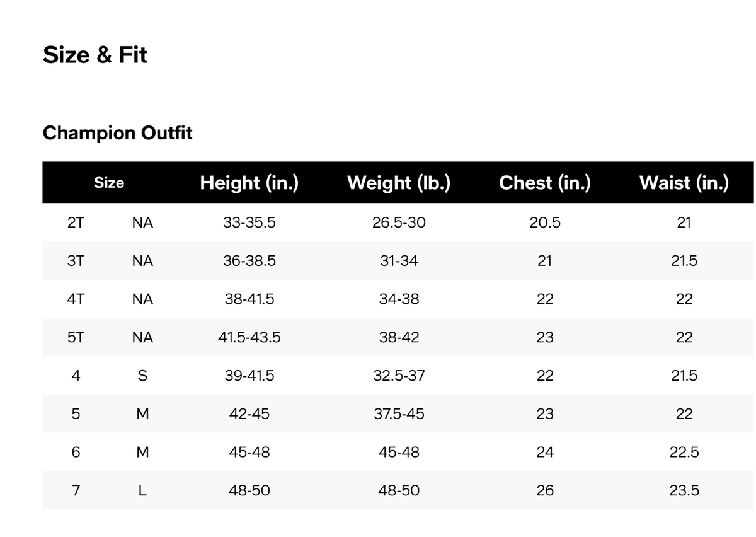Click the Size column header
Viewport: 756px width, 537px height.
[x=109, y=183]
